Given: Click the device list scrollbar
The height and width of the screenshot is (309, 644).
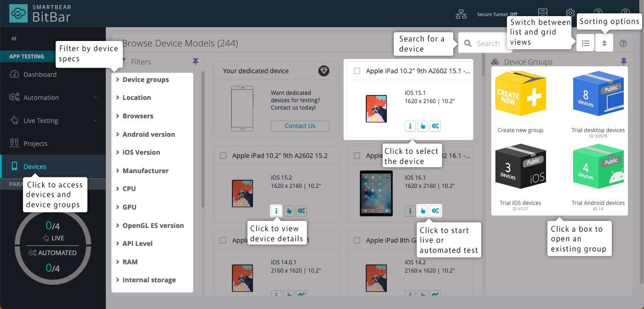Looking at the screenshot, I should pos(483,64).
